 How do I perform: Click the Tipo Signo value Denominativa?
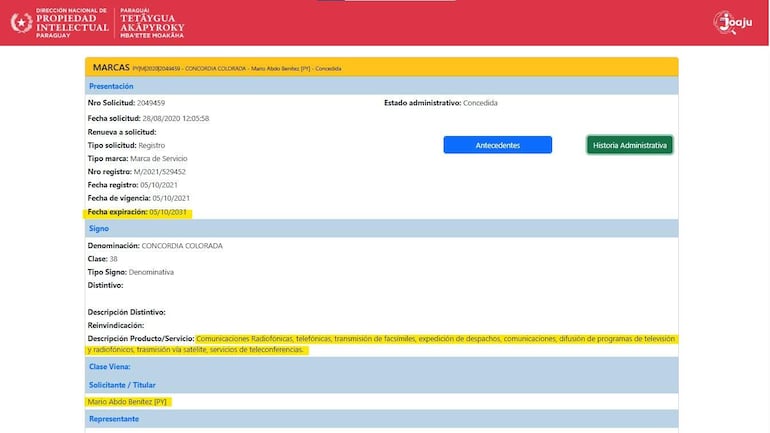151,272
